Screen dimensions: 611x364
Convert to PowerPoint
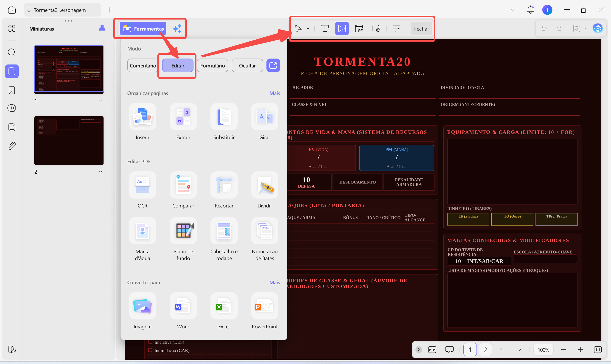265,306
